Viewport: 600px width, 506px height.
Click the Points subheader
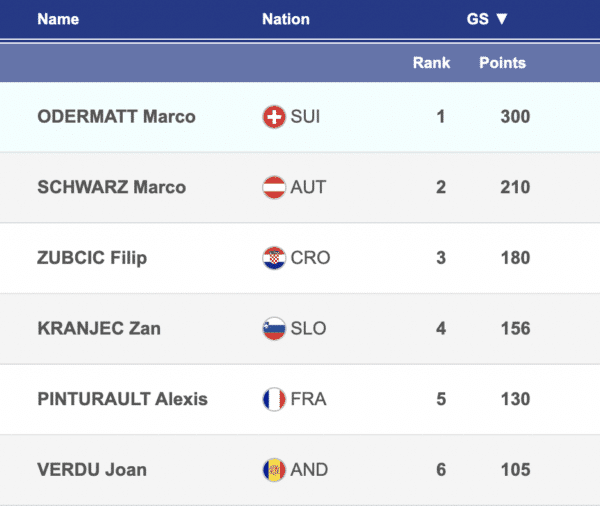(x=502, y=63)
